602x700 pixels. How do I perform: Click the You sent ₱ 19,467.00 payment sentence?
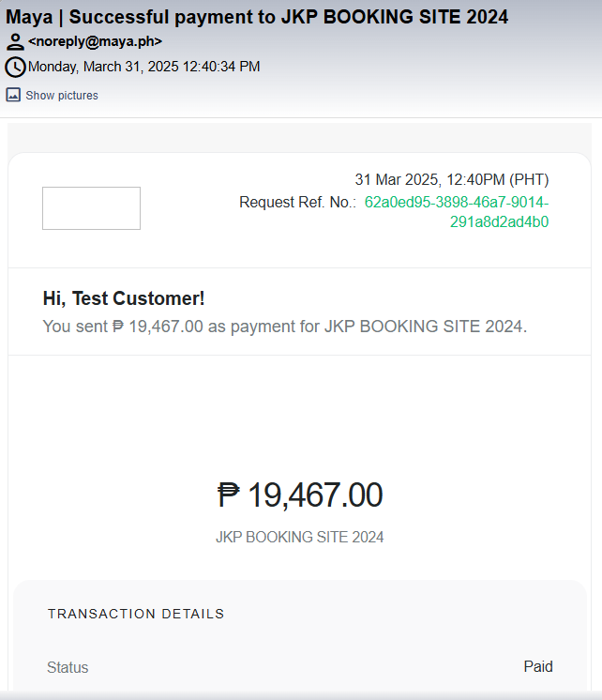click(x=285, y=327)
